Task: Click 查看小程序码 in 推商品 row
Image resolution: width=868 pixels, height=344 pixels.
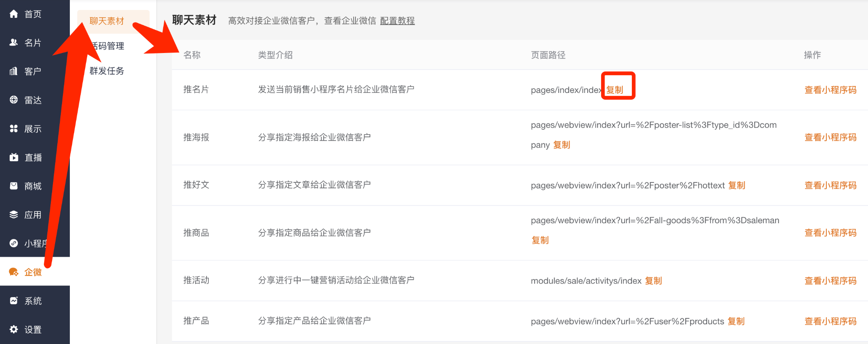Action: coord(830,233)
